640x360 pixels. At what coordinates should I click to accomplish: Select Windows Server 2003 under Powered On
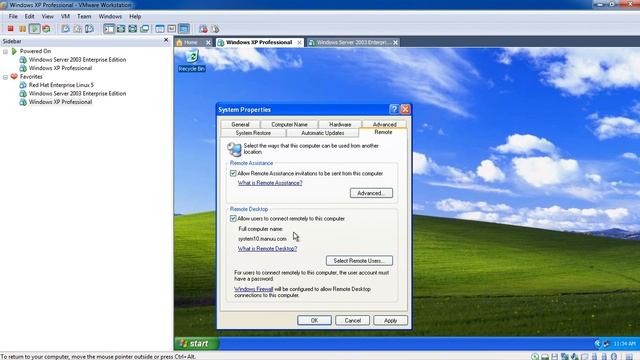pos(77,60)
